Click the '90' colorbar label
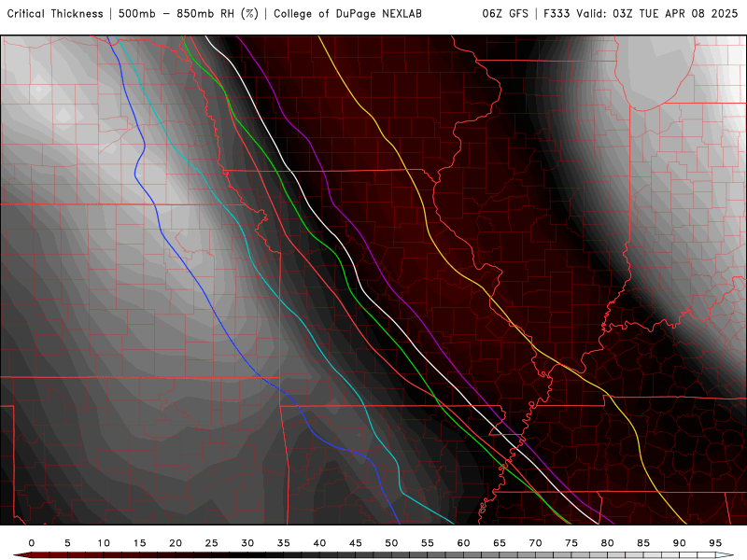747x560 pixels. coord(680,543)
